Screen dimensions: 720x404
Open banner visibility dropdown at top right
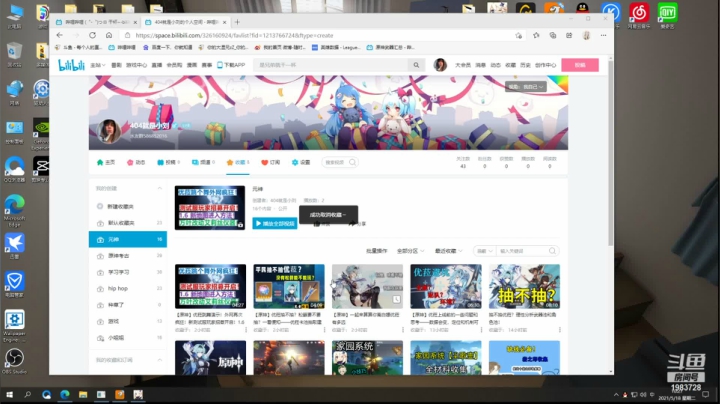click(526, 86)
